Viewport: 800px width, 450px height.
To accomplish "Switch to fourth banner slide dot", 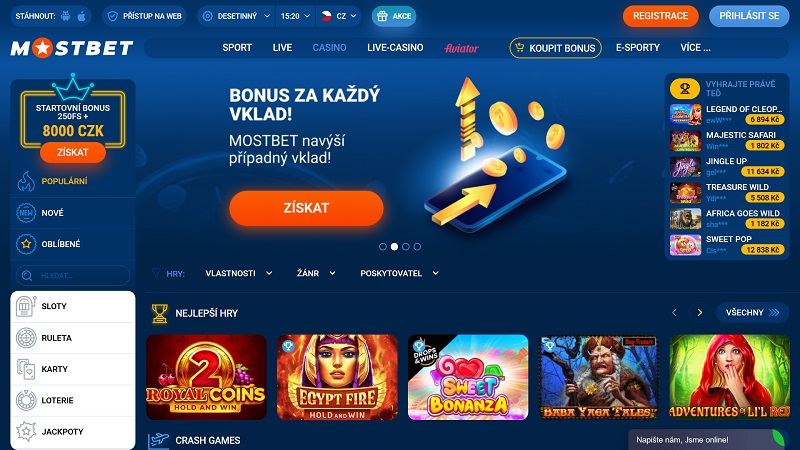I will (x=417, y=246).
